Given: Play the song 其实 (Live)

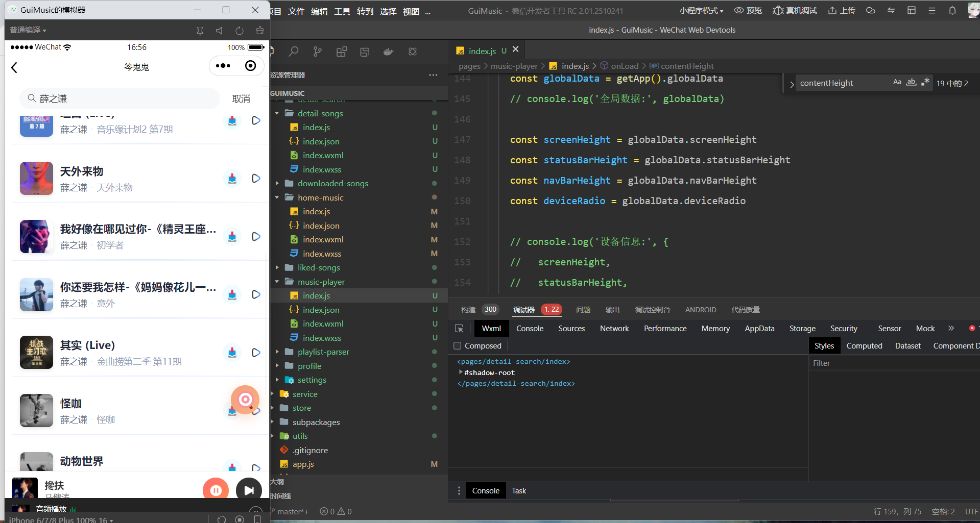Looking at the screenshot, I should [x=256, y=353].
